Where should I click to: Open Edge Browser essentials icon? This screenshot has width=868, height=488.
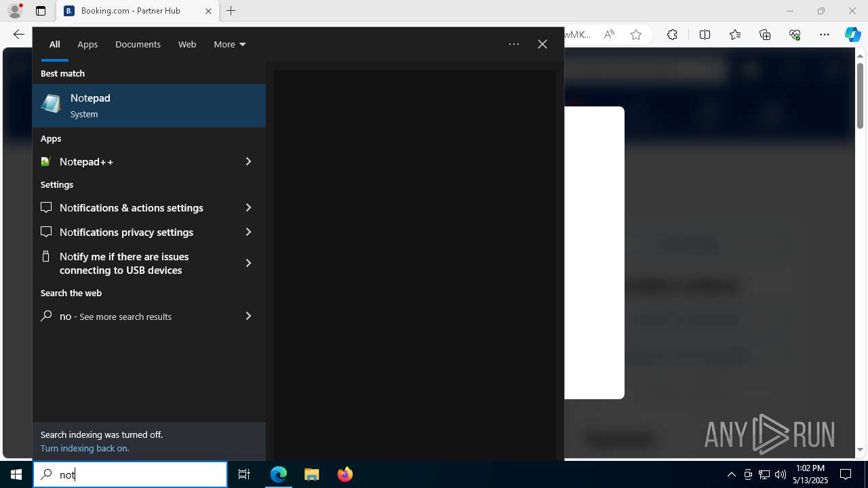795,35
